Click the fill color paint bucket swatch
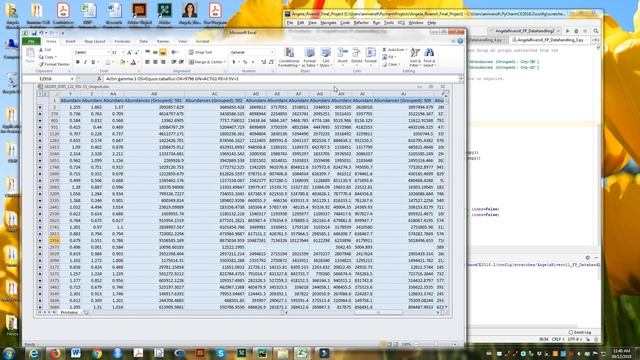This screenshot has height=360, width=640. 122,62
